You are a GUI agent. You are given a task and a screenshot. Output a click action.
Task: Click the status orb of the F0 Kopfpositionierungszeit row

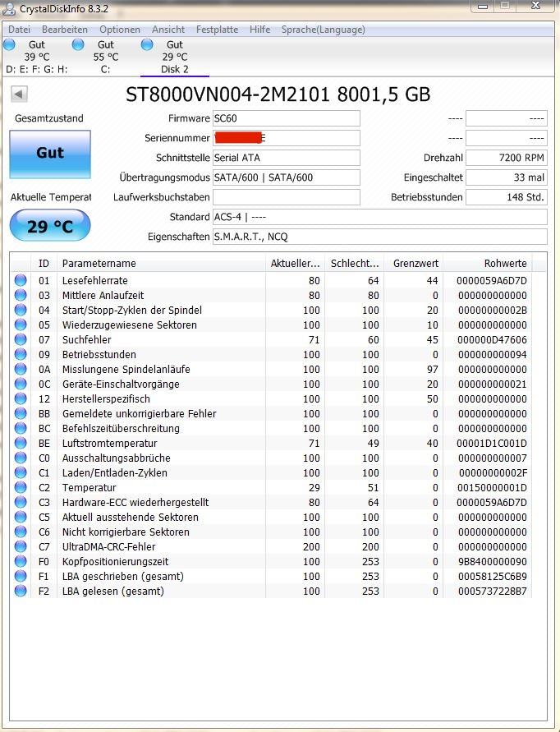[x=21, y=561]
